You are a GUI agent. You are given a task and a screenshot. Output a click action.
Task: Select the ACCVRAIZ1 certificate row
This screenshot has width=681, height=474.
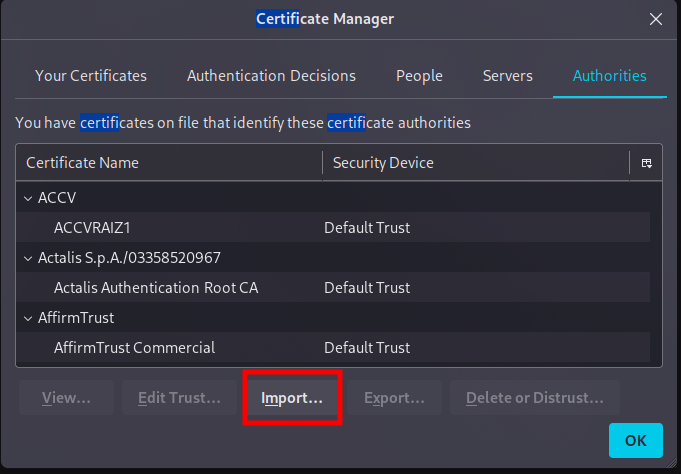click(92, 228)
